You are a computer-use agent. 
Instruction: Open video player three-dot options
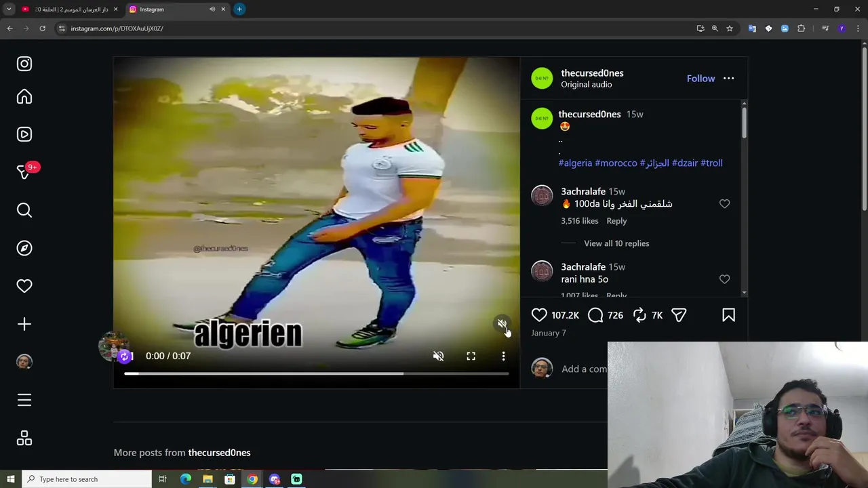(x=503, y=356)
